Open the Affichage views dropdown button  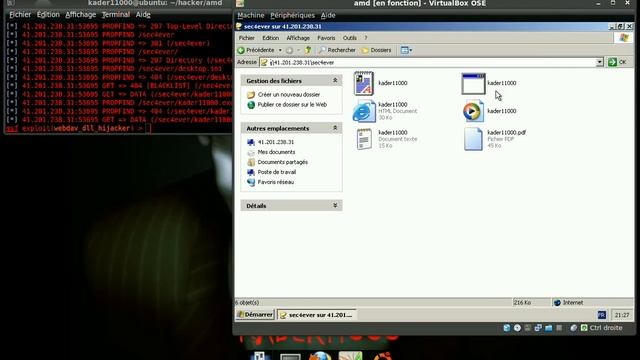click(406, 50)
